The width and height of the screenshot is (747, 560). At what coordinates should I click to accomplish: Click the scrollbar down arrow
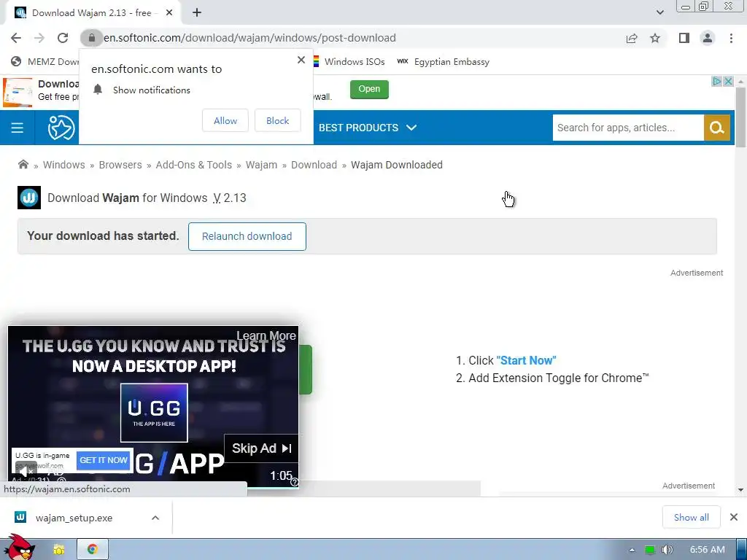point(740,489)
